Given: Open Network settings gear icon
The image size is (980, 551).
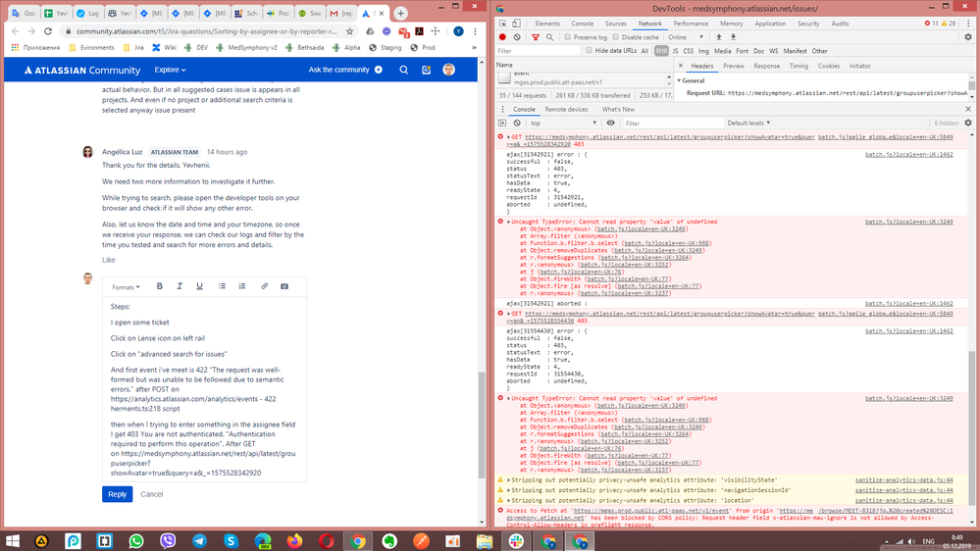Looking at the screenshot, I should (968, 37).
